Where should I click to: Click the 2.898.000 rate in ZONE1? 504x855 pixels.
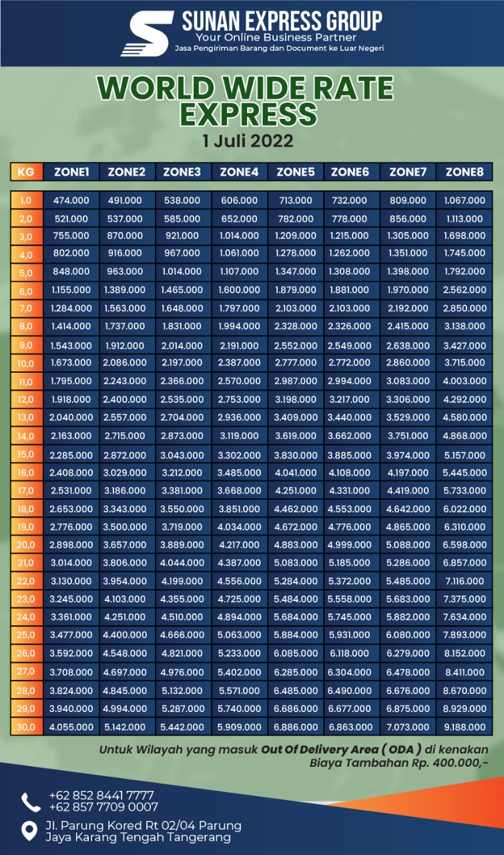coord(71,545)
